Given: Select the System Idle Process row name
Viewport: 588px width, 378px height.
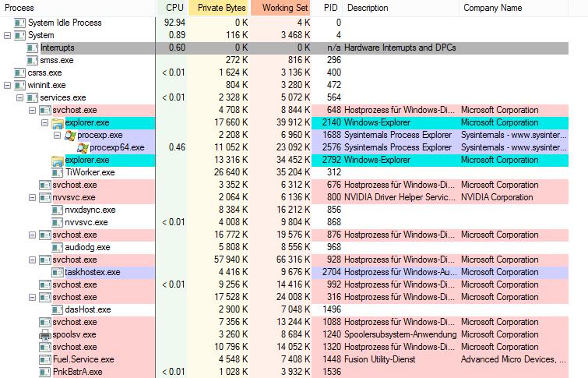Looking at the screenshot, I should (x=65, y=23).
